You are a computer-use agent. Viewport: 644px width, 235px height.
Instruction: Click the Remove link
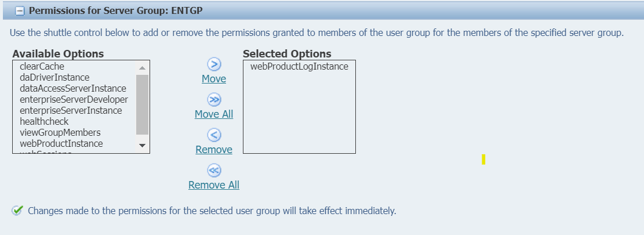pos(214,150)
